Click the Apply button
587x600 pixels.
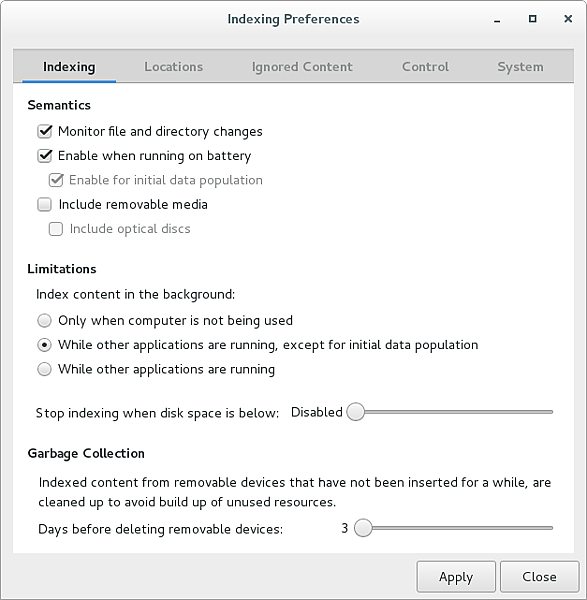click(456, 577)
